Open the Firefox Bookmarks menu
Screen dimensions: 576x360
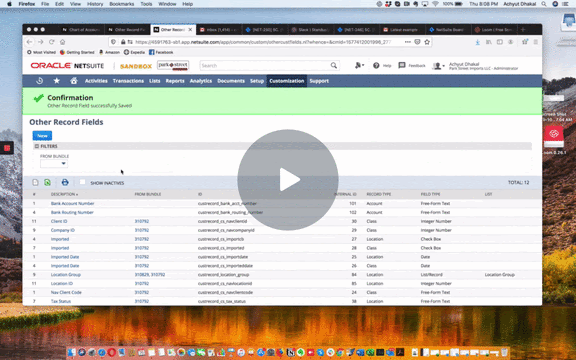pos(122,4)
